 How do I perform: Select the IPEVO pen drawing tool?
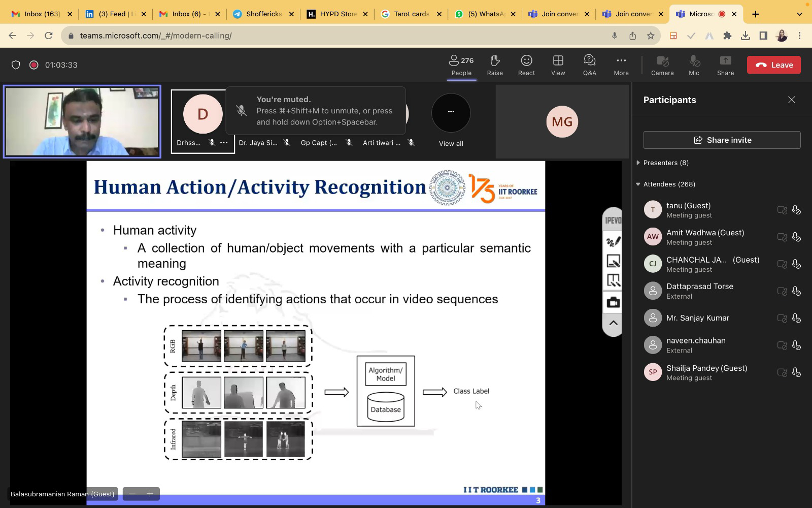pos(613,241)
